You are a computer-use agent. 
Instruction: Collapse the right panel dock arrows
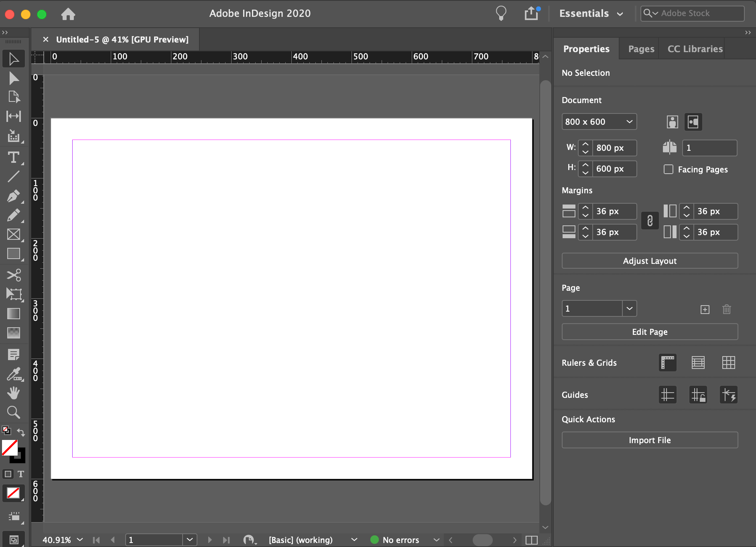tap(748, 32)
